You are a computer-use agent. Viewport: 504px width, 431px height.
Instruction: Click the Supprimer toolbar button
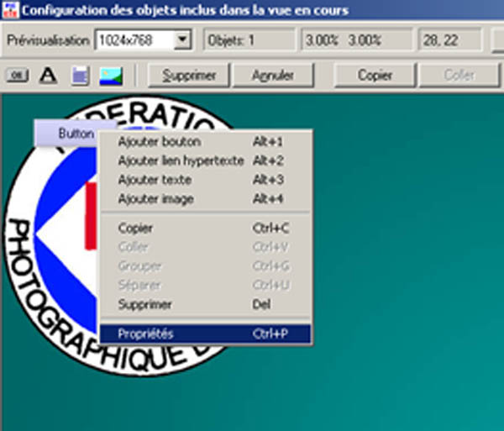pyautogui.click(x=189, y=76)
